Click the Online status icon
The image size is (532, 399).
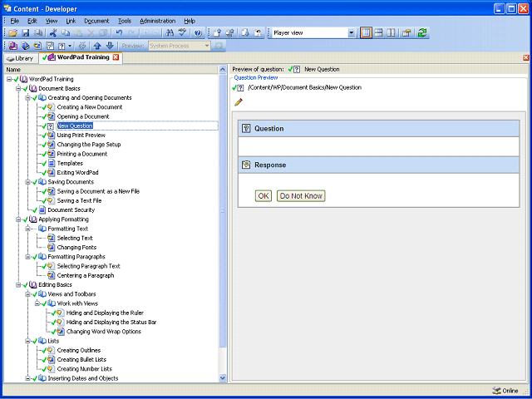coord(496,391)
